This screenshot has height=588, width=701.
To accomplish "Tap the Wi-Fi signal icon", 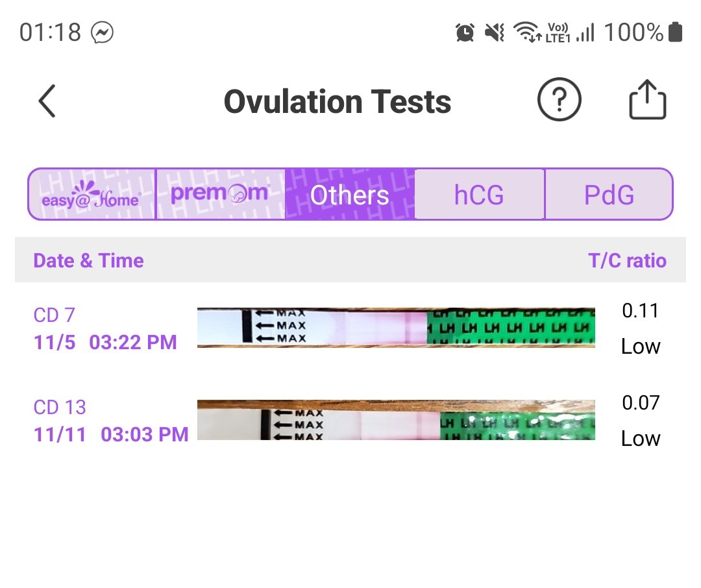I will 527,32.
